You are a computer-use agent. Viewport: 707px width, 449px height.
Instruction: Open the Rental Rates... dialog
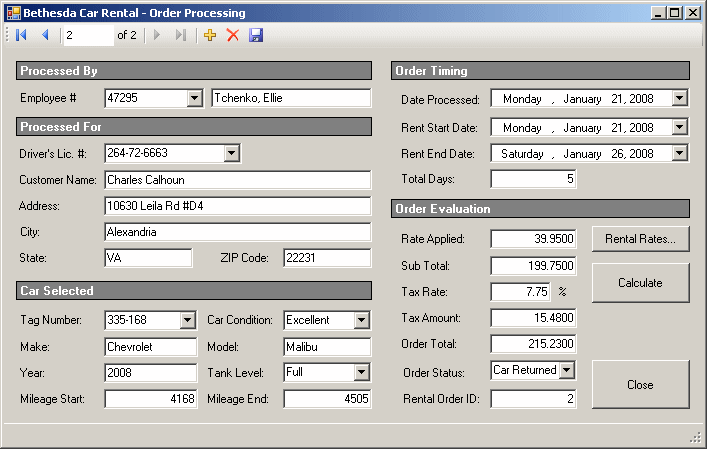(640, 238)
